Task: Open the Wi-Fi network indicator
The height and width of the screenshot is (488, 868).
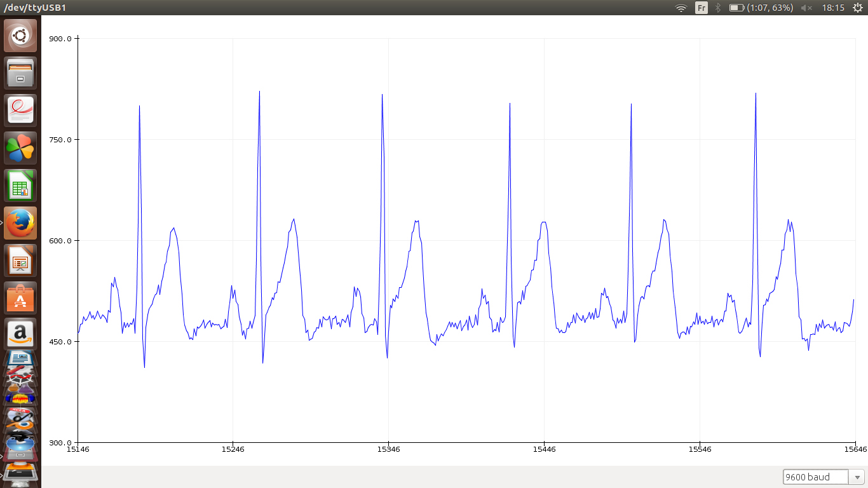Action: tap(681, 8)
